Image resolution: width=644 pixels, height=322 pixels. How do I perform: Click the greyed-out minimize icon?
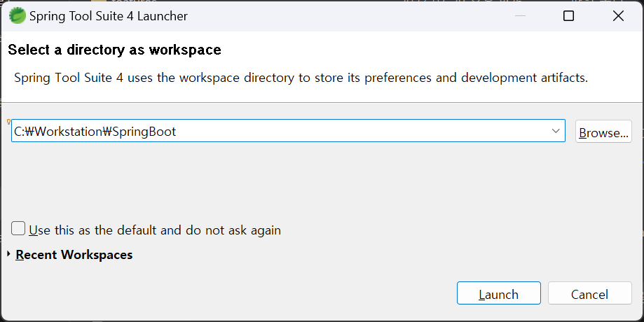[521, 16]
